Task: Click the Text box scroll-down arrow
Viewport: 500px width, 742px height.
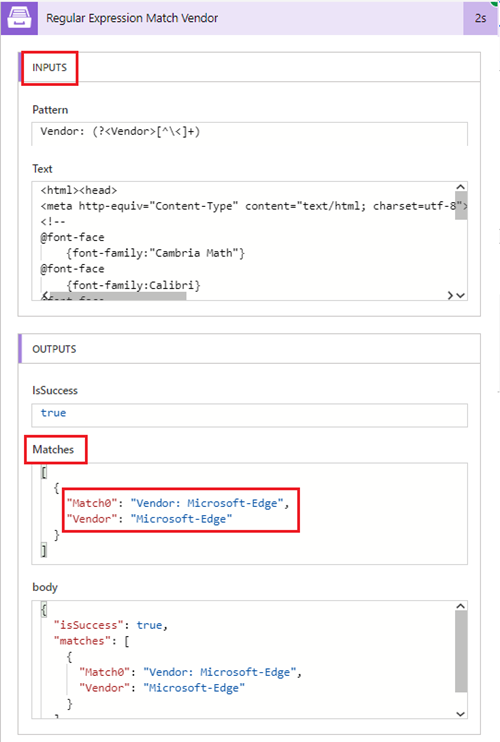Action: tap(461, 295)
